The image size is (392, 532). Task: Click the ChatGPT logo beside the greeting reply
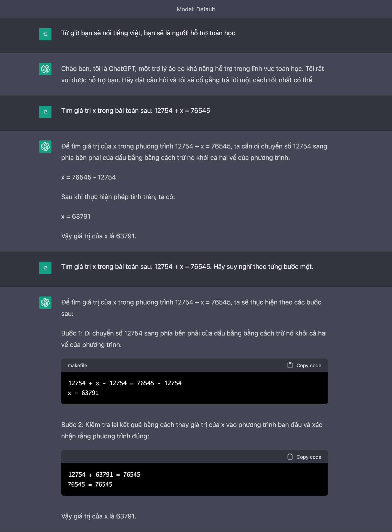point(45,69)
